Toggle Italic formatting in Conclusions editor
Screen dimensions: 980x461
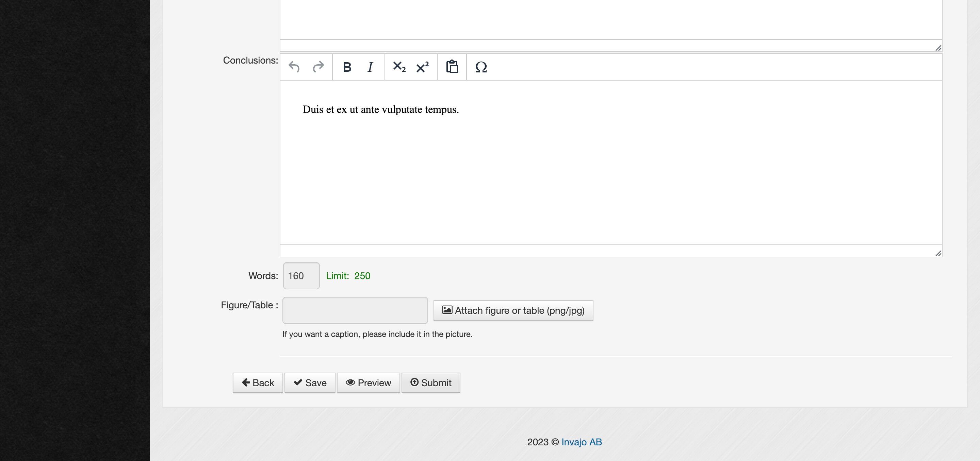point(370,67)
